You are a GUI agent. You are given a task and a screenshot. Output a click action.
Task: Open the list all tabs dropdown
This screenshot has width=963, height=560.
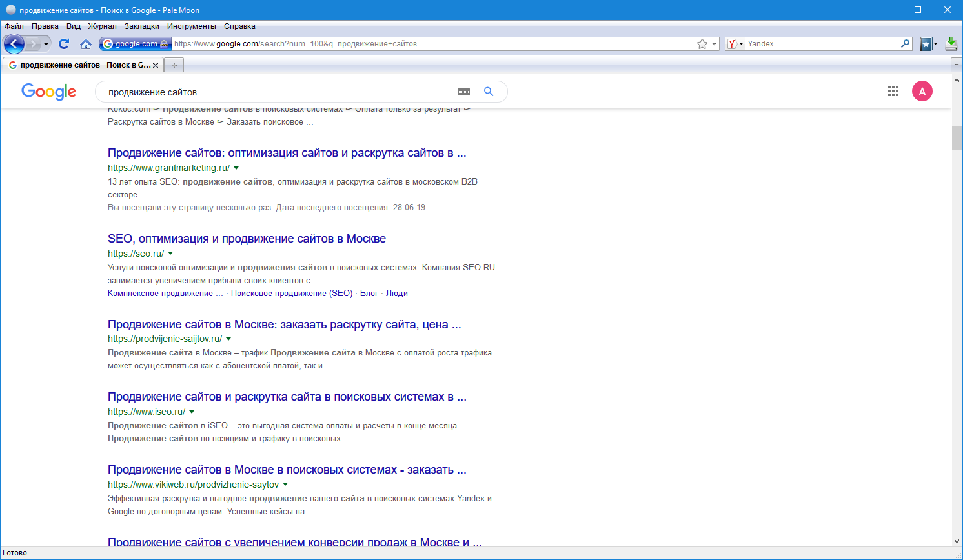tap(957, 65)
